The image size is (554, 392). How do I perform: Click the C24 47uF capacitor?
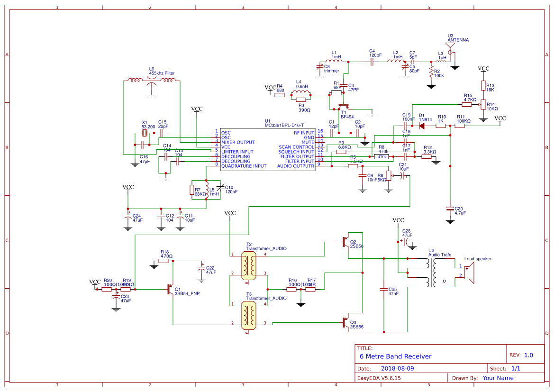[128, 215]
